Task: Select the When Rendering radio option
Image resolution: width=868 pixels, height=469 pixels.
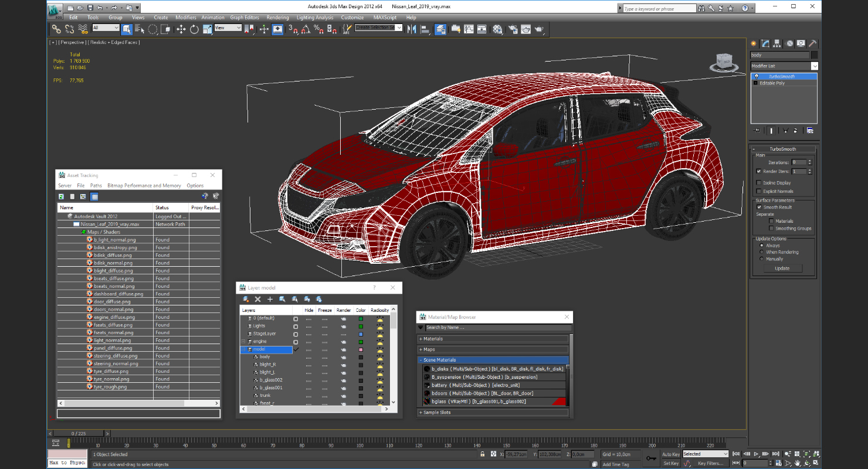Action: [x=761, y=252]
